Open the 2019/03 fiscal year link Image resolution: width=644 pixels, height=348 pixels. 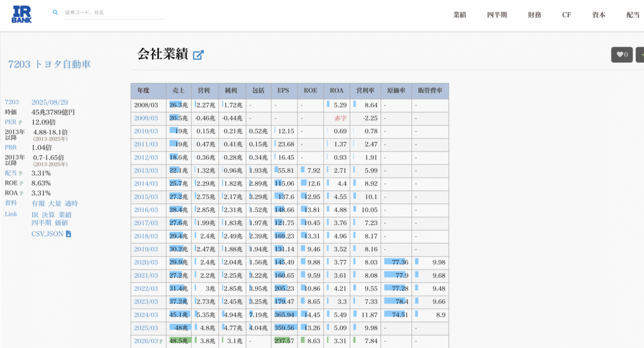pos(146,249)
